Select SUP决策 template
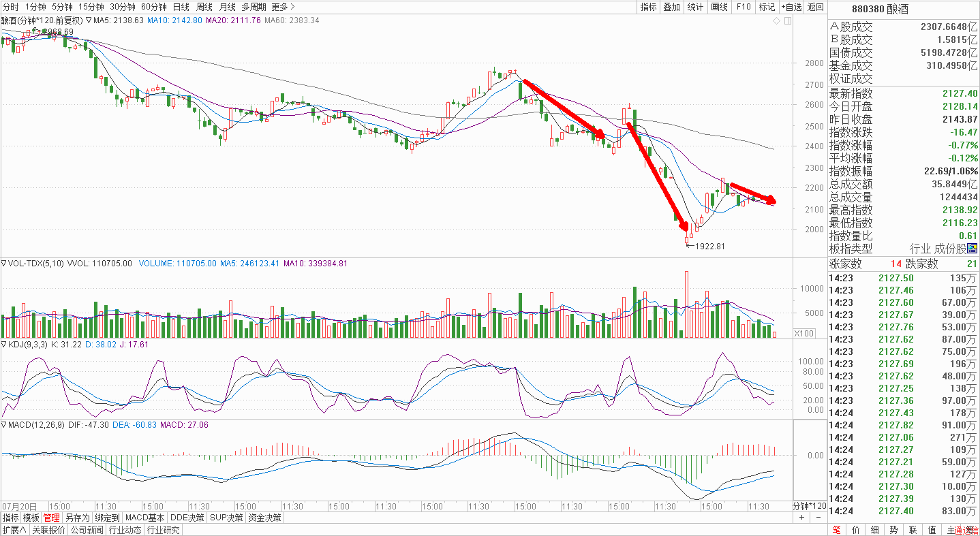Image resolution: width=980 pixels, height=536 pixels. [227, 518]
